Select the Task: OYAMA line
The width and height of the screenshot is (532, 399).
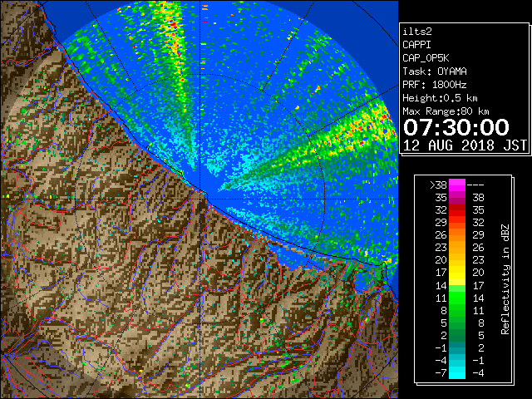tap(435, 71)
